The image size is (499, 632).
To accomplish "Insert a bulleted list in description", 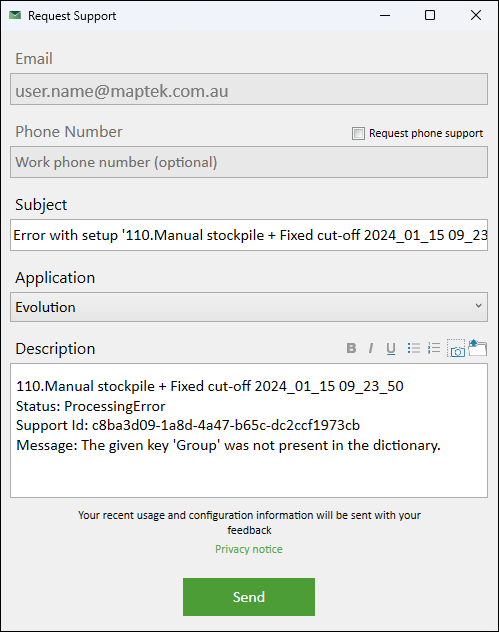I will click(x=414, y=348).
